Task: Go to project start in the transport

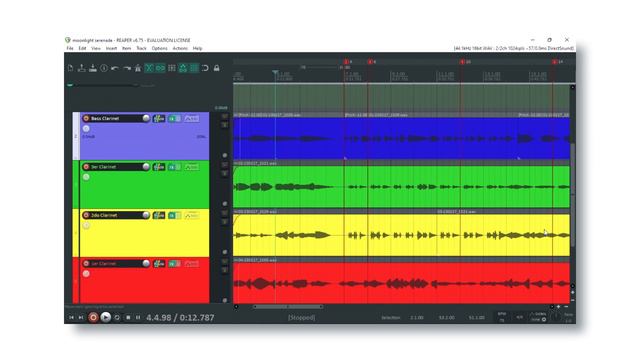Action: [x=71, y=318]
